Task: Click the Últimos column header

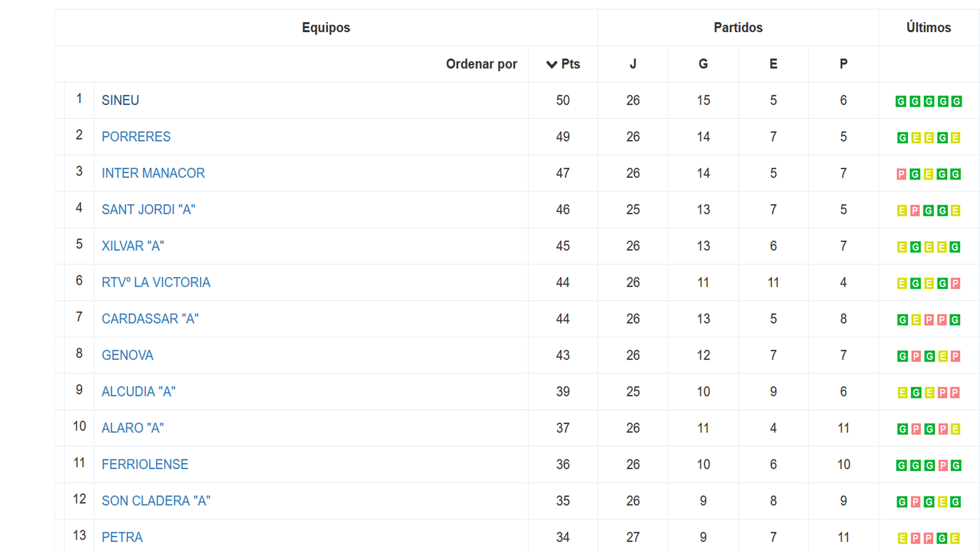Action: 928,28
